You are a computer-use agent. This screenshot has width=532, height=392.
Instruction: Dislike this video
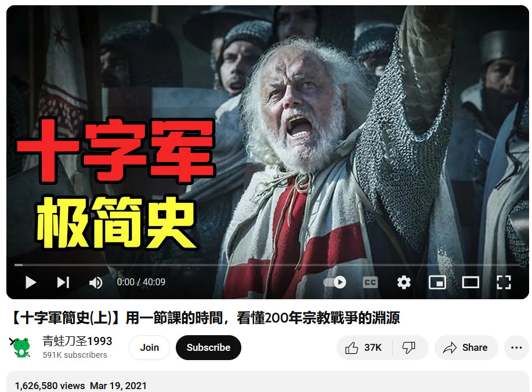click(x=409, y=347)
